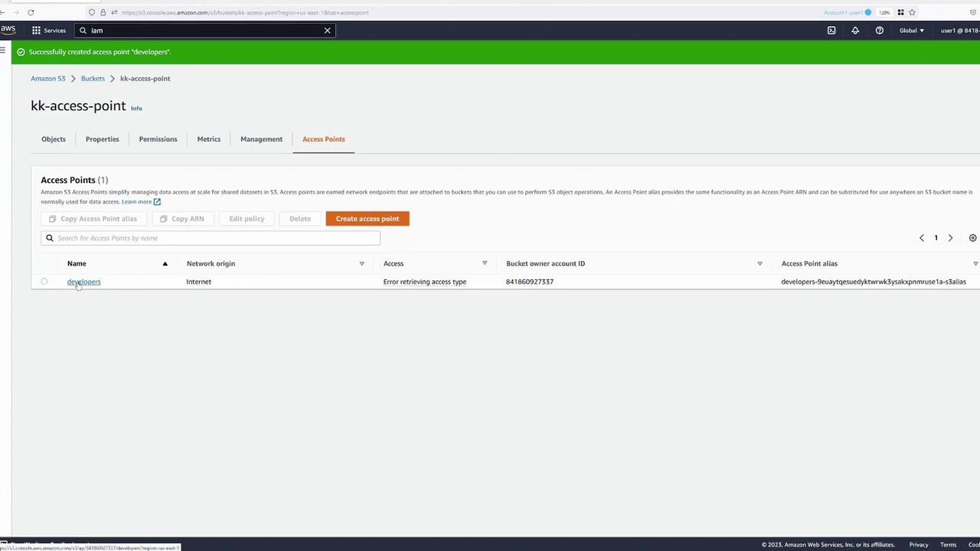Open table preferences gear icon
Screen dimensions: 980x551
972,238
